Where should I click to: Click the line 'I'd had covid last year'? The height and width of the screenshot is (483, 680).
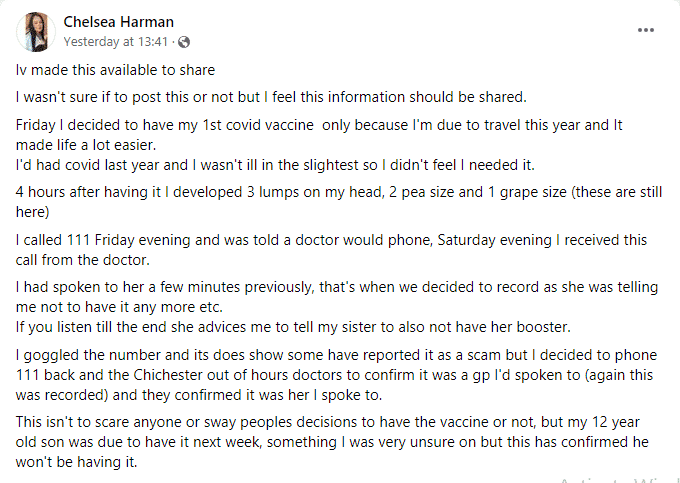(275, 165)
